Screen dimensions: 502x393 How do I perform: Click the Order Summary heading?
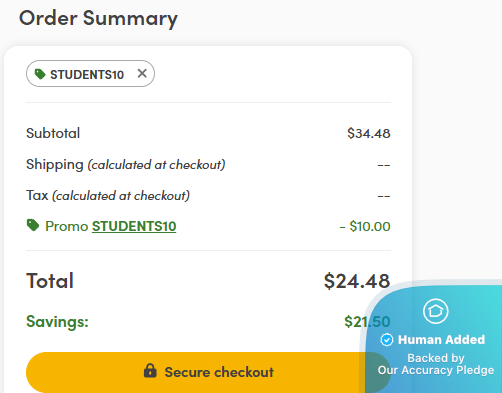[x=98, y=18]
